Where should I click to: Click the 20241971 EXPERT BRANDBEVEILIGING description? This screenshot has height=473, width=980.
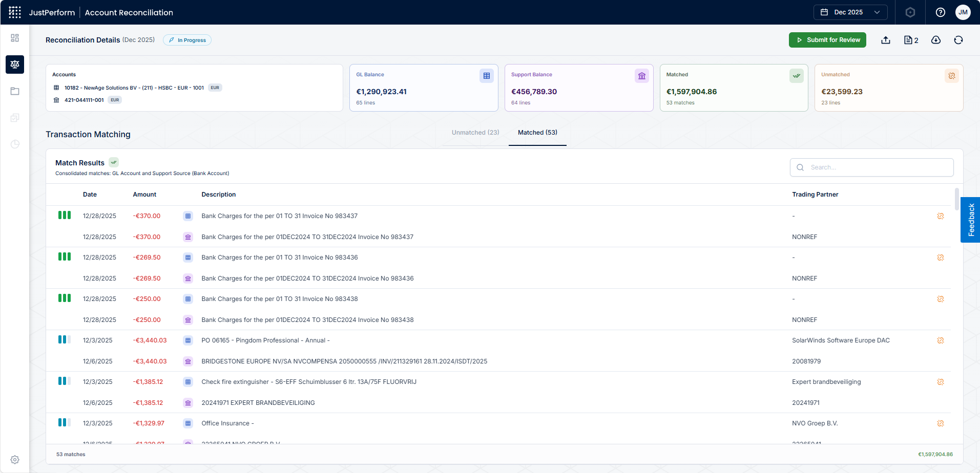258,403
